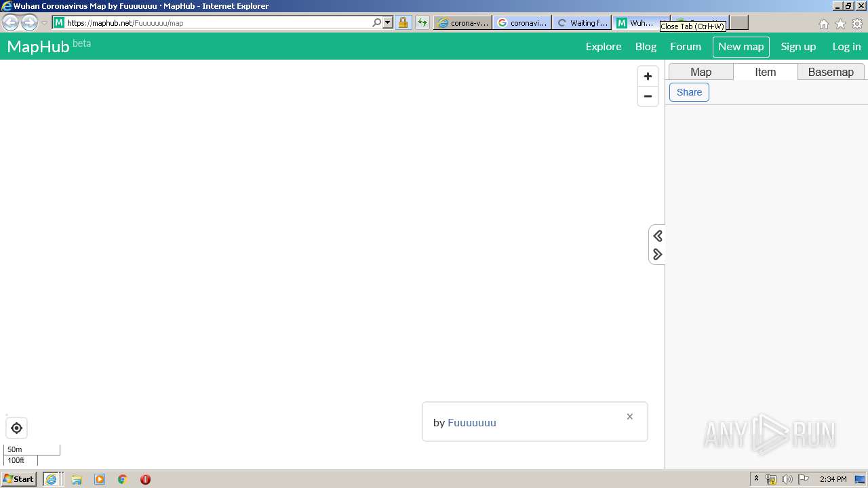Switch to the Item tab
The image size is (868, 488).
(x=765, y=72)
